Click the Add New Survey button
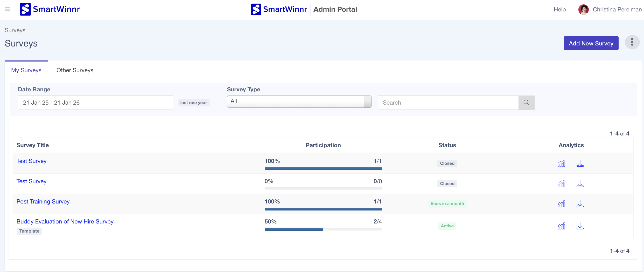This screenshot has width=644, height=272. (x=591, y=43)
